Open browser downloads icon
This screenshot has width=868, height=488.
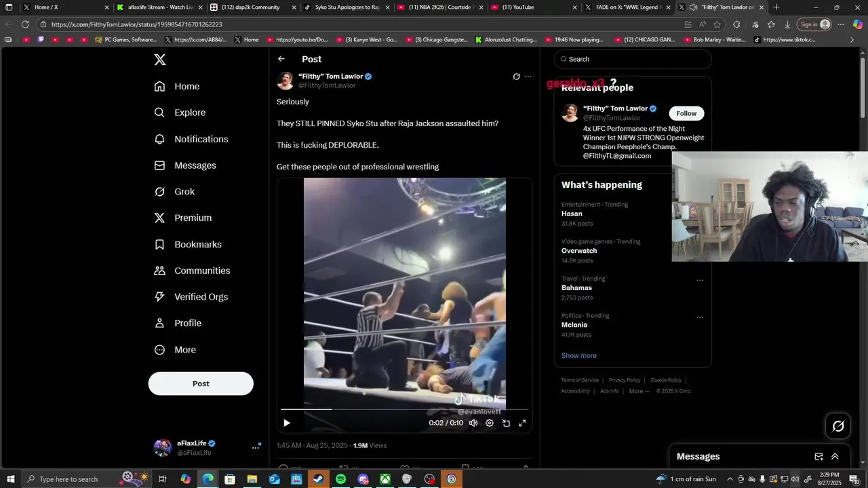click(x=787, y=24)
